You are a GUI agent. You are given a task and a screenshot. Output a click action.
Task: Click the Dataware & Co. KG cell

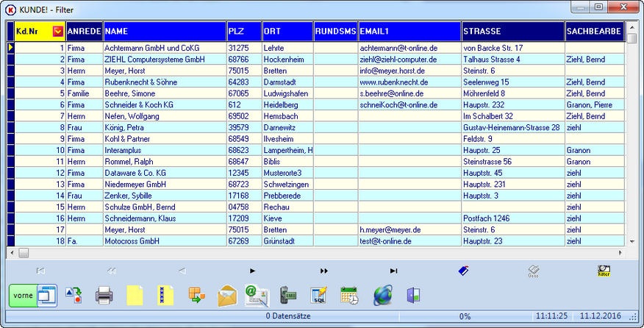(x=165, y=173)
